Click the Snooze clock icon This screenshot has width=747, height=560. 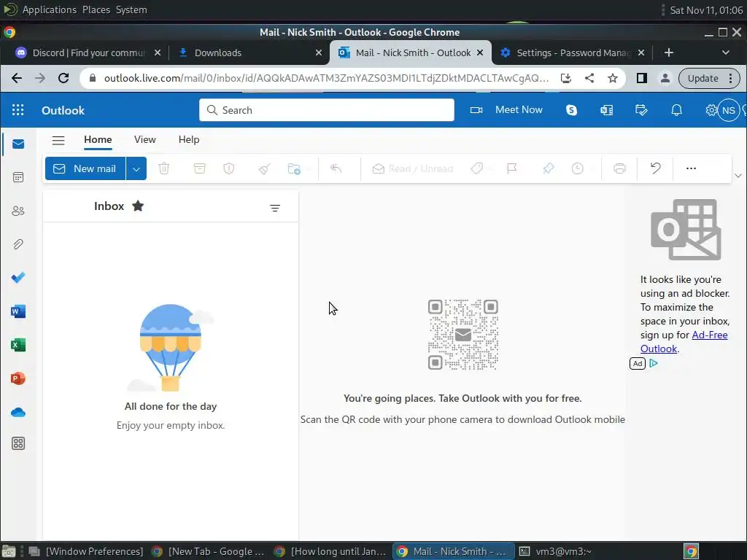pos(578,168)
